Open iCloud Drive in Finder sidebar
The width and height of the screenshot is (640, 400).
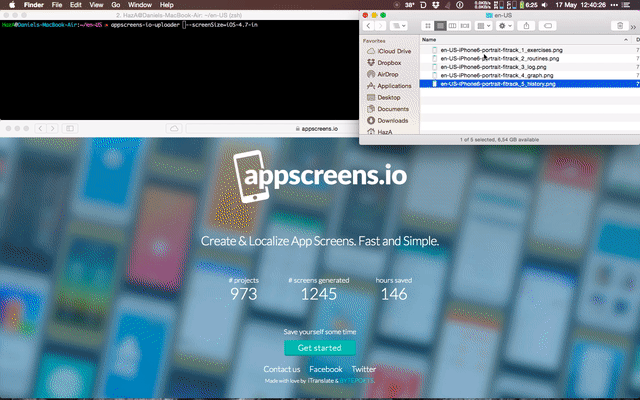(389, 51)
